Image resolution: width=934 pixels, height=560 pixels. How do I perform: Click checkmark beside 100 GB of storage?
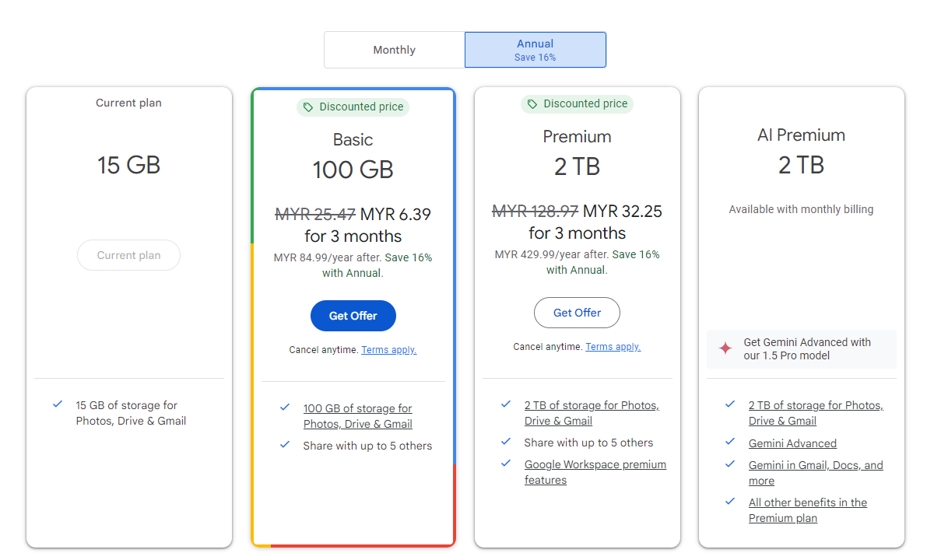(285, 408)
